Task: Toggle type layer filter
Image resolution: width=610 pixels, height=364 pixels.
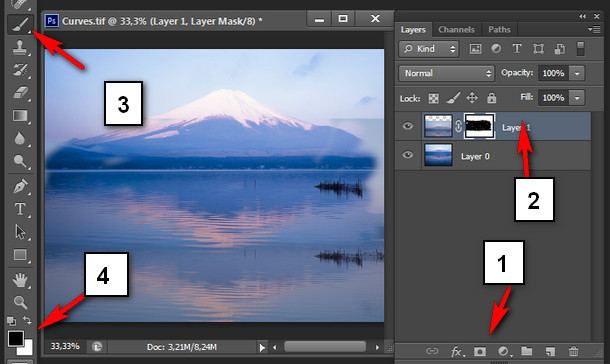Action: coord(517,49)
